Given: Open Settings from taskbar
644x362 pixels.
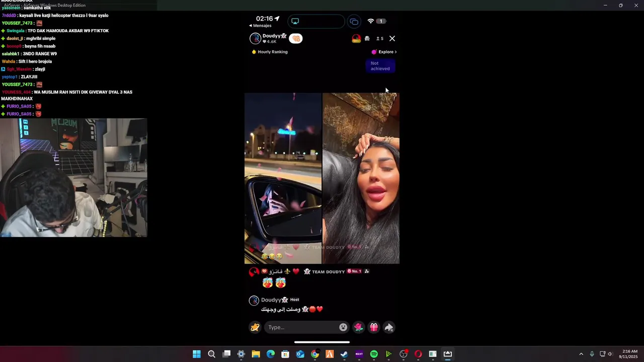Looking at the screenshot, I should click(x=241, y=354).
